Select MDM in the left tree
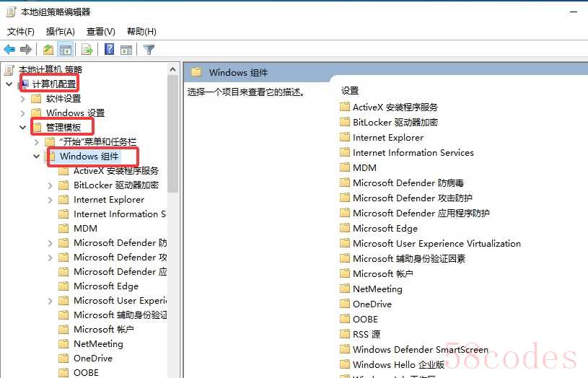The height and width of the screenshot is (378, 588). [86, 229]
